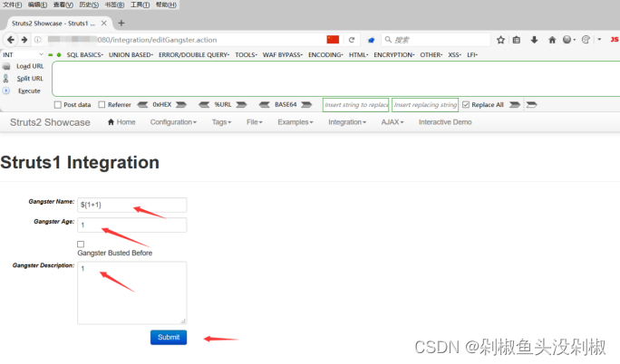Expand HackBar TOOLS menu
This screenshot has height=364, width=620.
(x=246, y=55)
